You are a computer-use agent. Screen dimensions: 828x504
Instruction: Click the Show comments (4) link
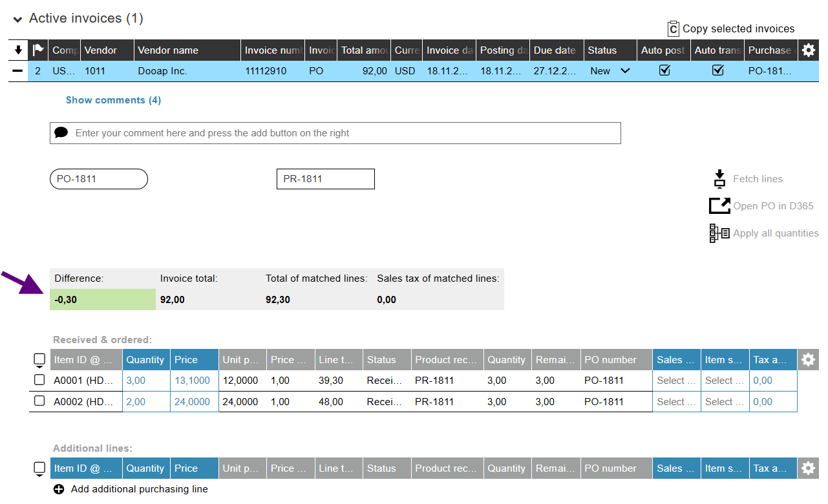pos(113,100)
